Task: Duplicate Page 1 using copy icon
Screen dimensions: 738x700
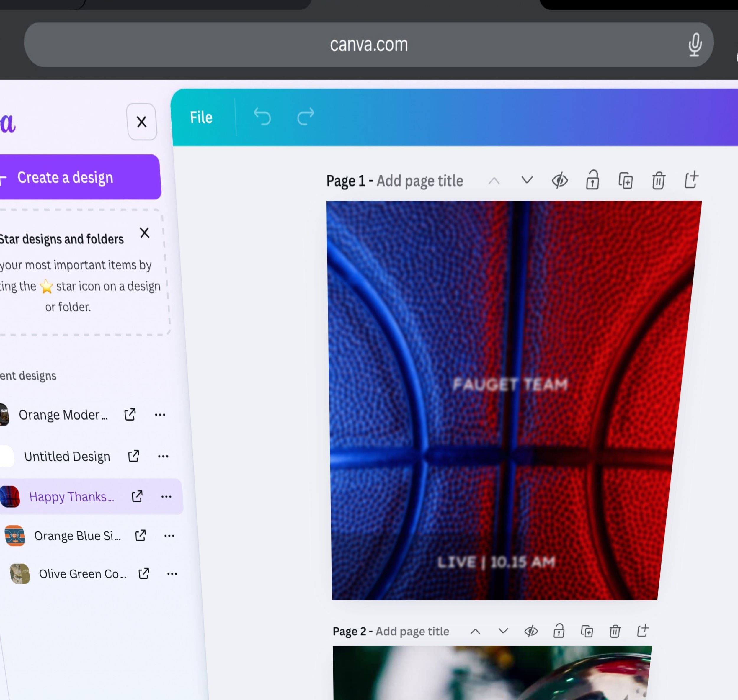Action: 626,181
